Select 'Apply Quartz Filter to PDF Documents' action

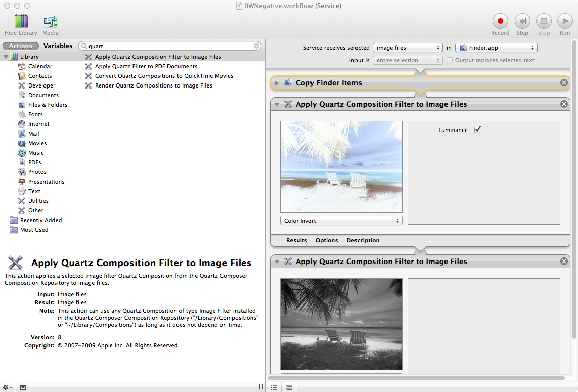pyautogui.click(x=173, y=66)
